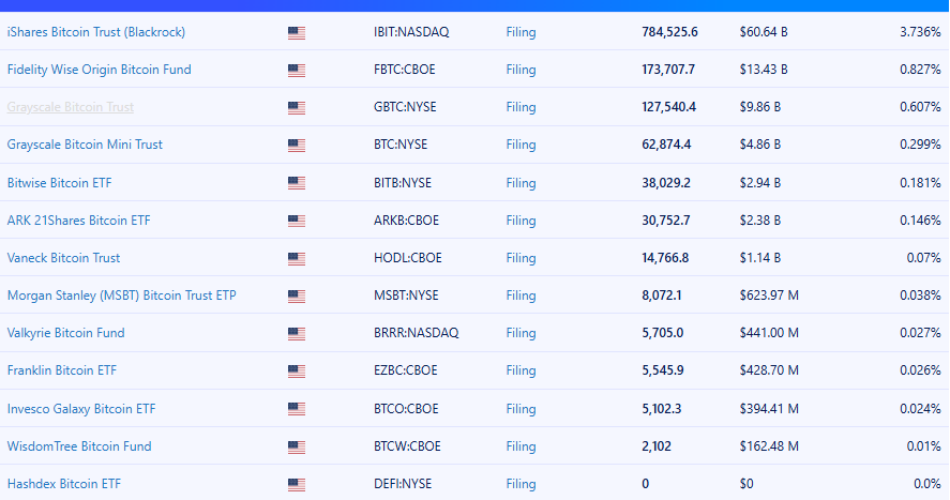
Task: Open Invesco Galaxy Bitcoin ETF link
Action: tap(81, 409)
